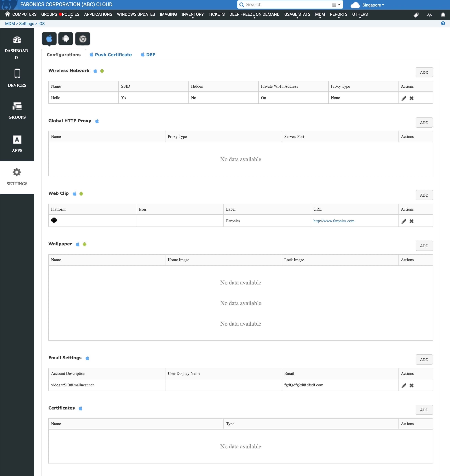Open the activity pulse icon
This screenshot has height=476, width=450.
[x=429, y=15]
